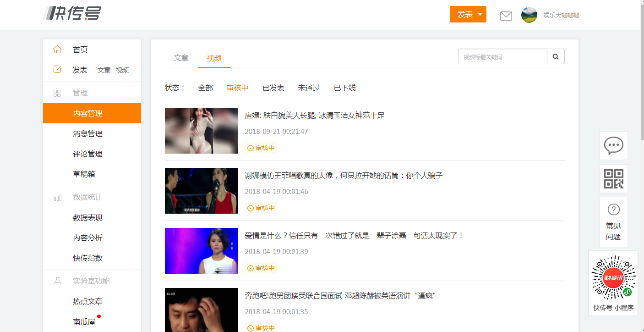Click the 视频标题关键词 search field
Image resolution: width=644 pixels, height=332 pixels.
click(502, 57)
